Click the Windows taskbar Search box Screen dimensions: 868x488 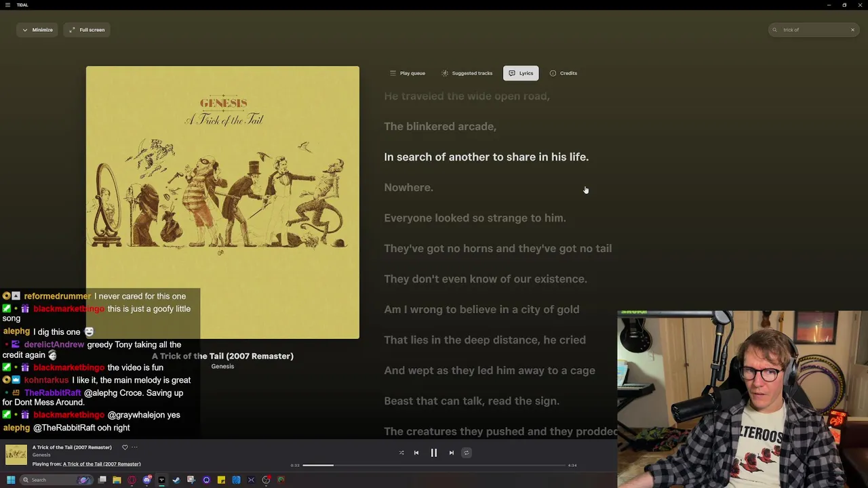point(56,480)
